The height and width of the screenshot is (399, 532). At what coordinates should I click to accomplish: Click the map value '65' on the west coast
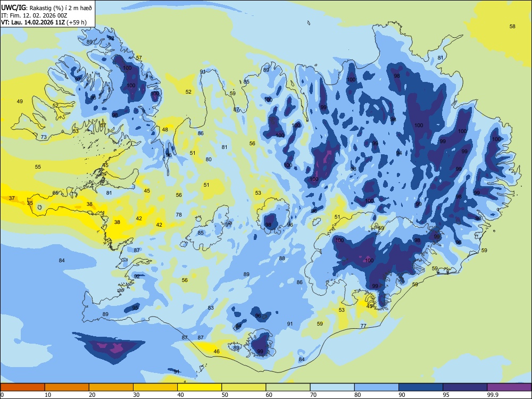55,193
